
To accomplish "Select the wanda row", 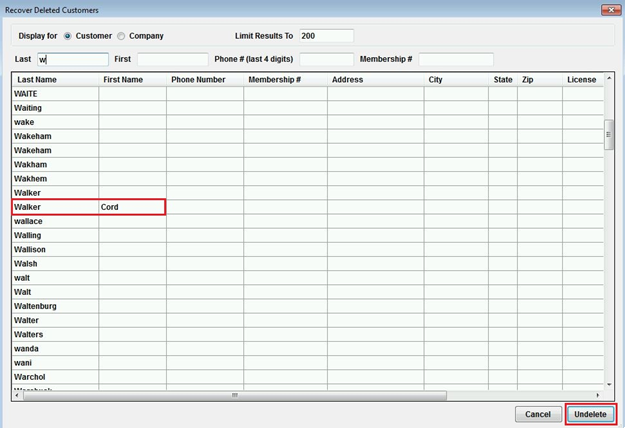I will [308, 348].
